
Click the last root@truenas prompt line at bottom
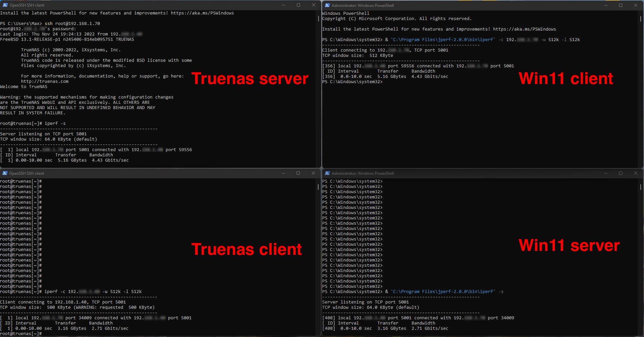(21, 334)
